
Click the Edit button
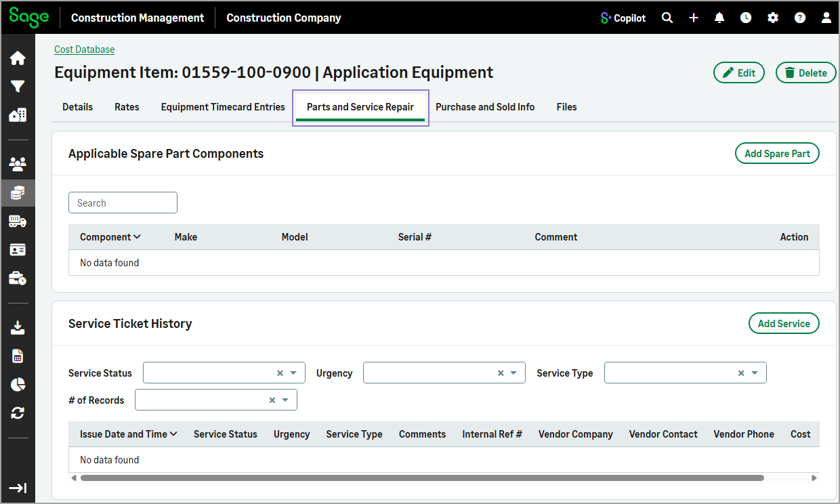tap(739, 72)
